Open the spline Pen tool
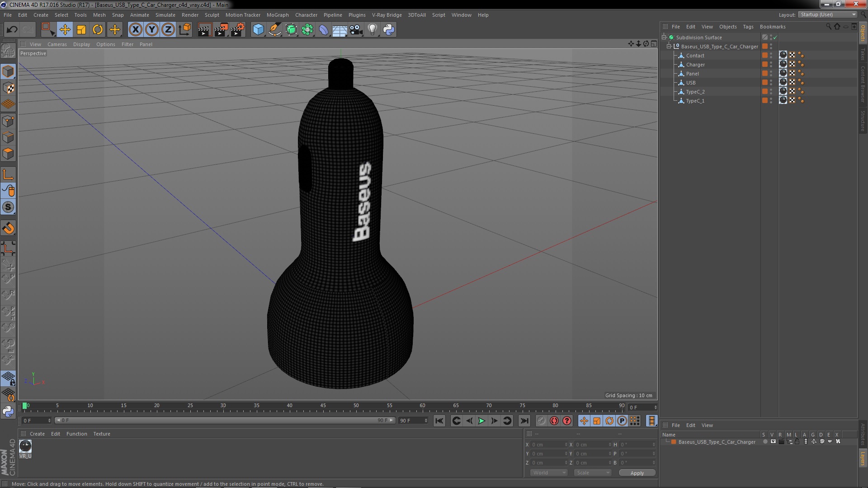 coord(274,30)
